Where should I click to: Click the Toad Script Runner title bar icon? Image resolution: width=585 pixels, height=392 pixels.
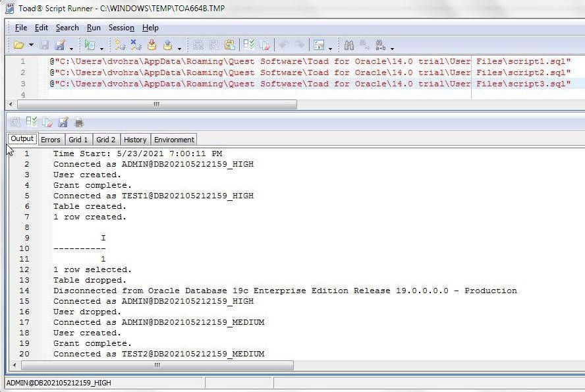click(x=10, y=8)
